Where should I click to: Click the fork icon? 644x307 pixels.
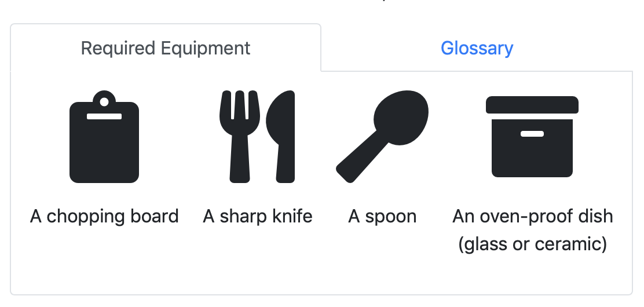[240, 137]
